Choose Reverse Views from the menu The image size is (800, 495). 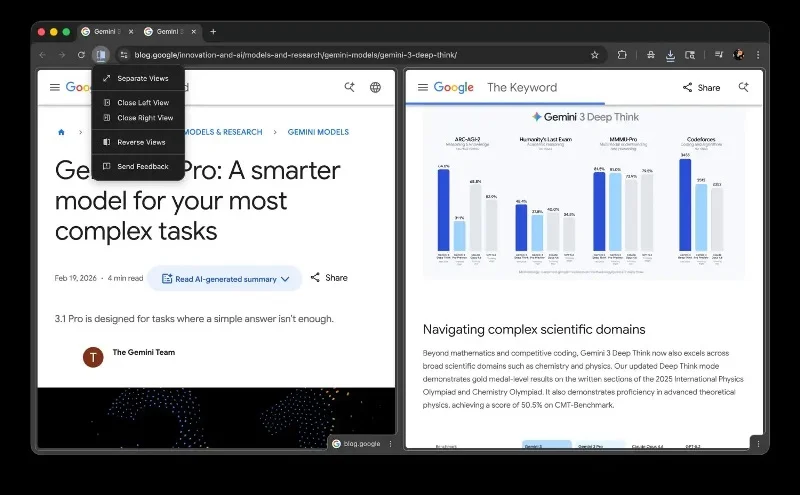click(x=141, y=142)
